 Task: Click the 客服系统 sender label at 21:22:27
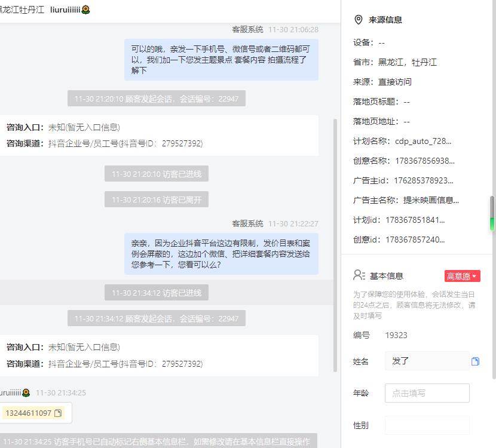[x=247, y=223]
